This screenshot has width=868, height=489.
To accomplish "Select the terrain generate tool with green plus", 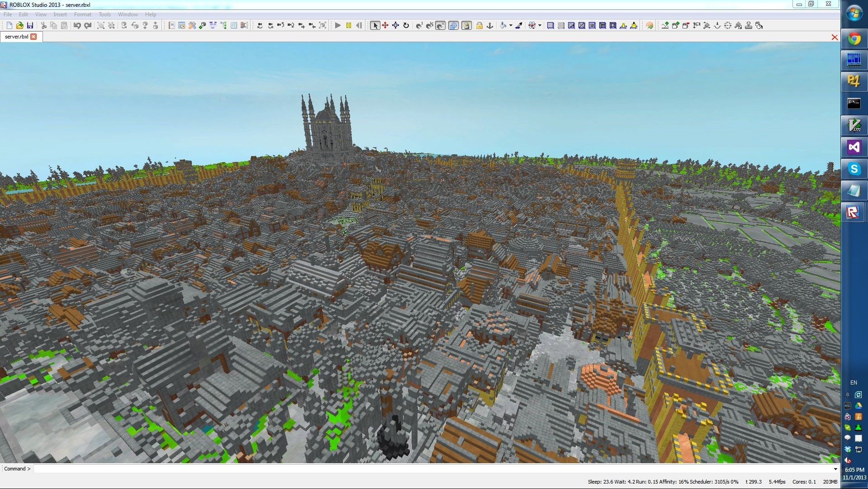I will point(665,26).
